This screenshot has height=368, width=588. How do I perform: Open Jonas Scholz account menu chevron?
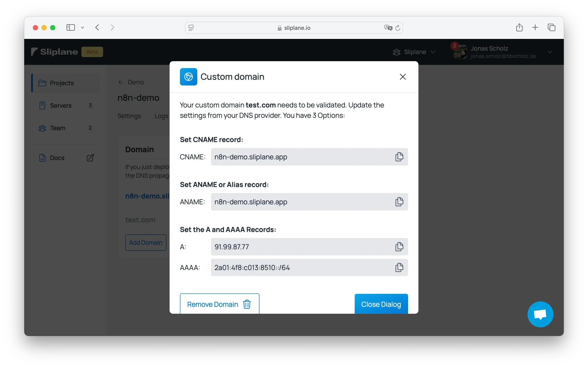tap(550, 52)
